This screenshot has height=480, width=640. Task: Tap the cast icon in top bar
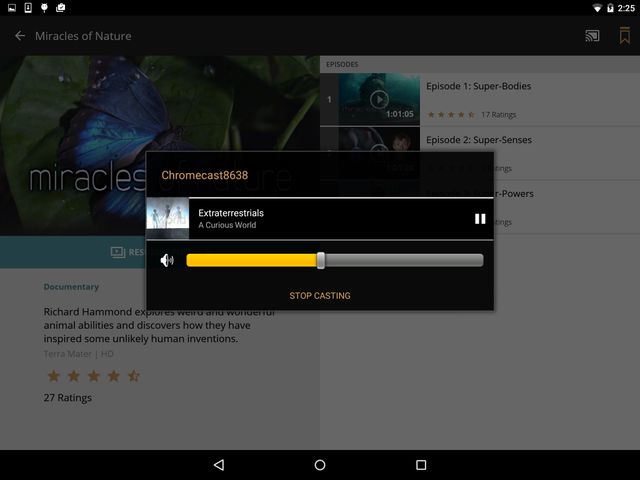[x=593, y=36]
